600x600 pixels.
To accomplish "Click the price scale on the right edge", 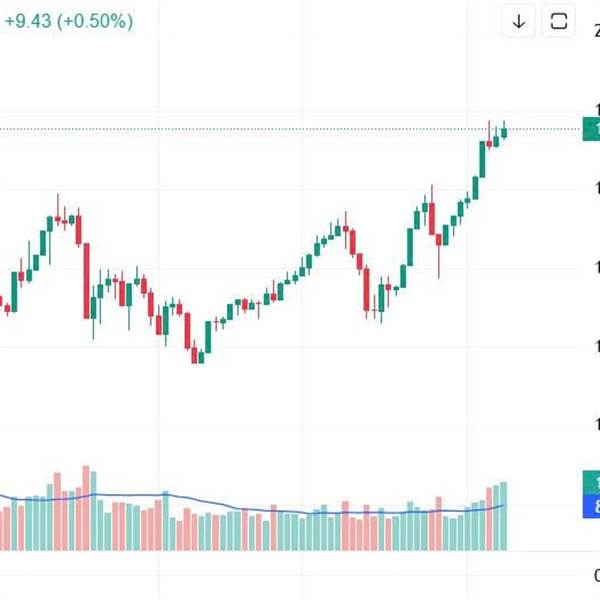I will [x=590, y=300].
